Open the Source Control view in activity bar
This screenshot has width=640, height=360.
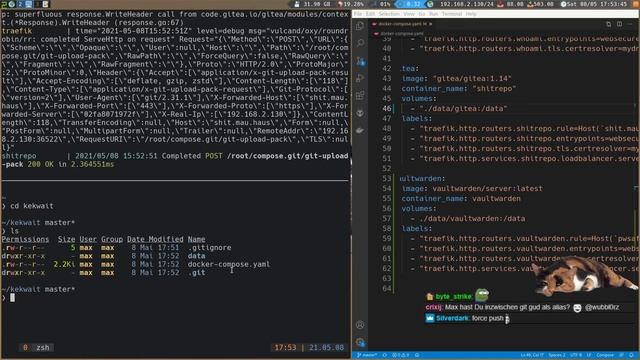(x=360, y=61)
